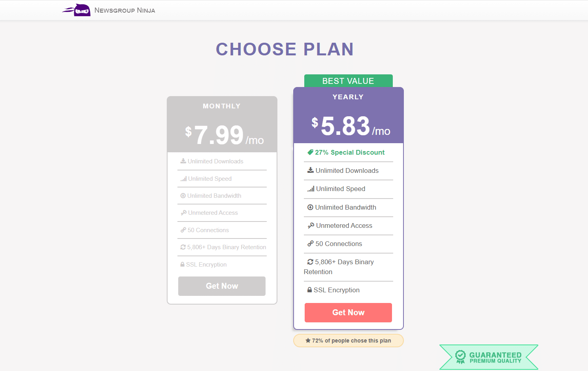This screenshot has height=371, width=588.
Task: Click the key icon next to Unmetered Access
Action: [x=311, y=225]
